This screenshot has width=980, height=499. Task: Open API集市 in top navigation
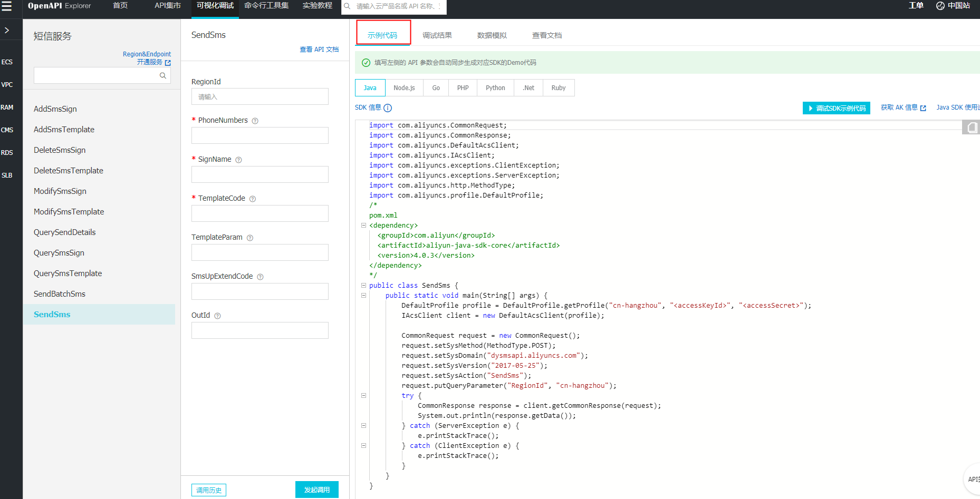point(168,6)
